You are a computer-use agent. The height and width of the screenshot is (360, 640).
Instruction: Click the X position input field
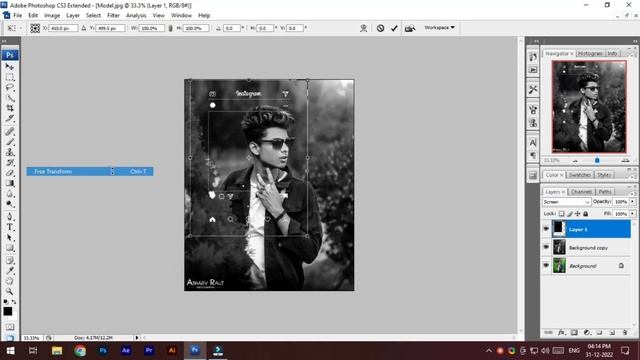[63, 28]
